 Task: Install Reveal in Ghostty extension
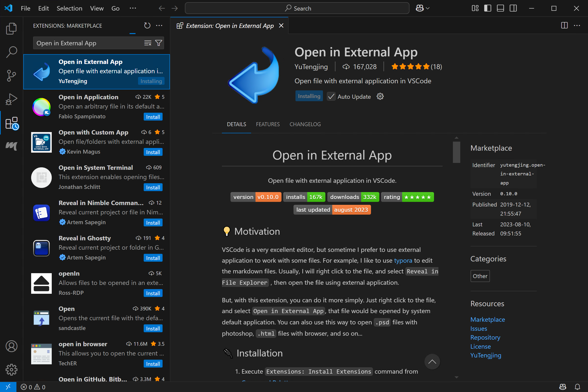[x=153, y=258]
